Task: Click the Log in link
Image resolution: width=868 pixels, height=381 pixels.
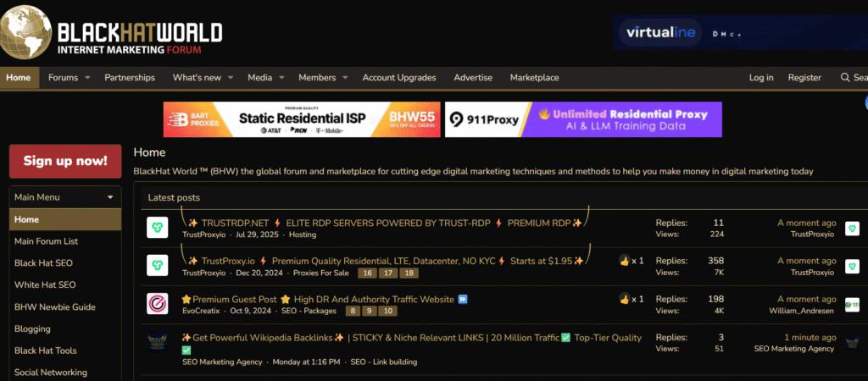Action: pos(761,77)
